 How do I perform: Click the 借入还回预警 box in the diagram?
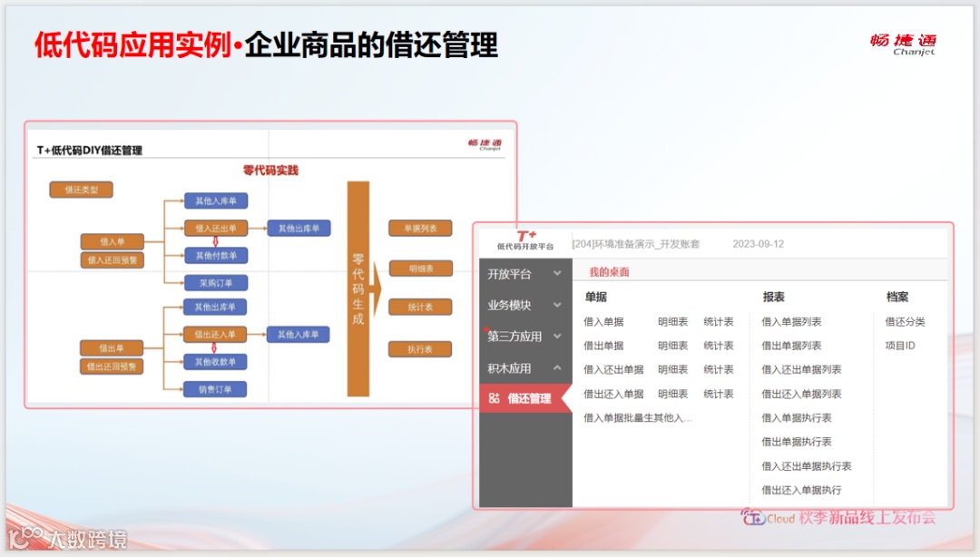pyautogui.click(x=113, y=260)
